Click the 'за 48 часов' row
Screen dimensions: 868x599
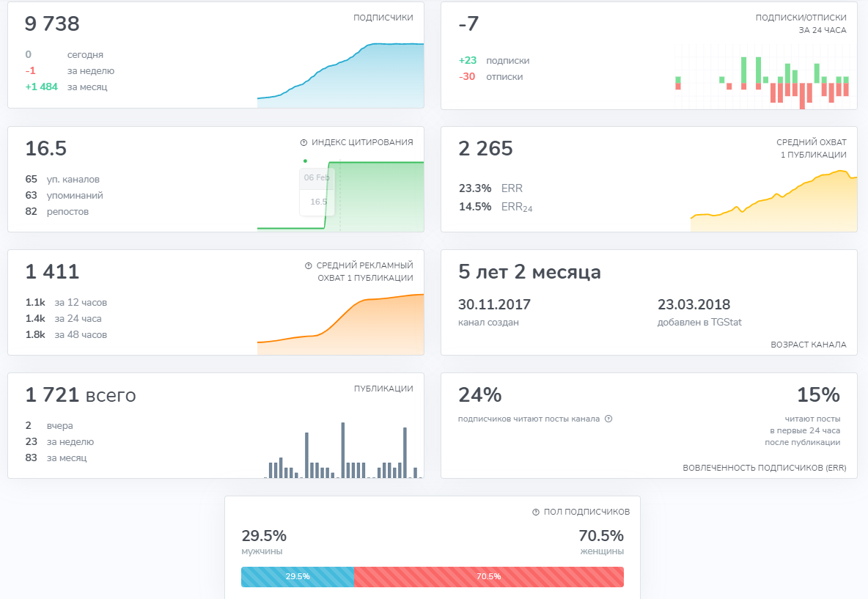click(x=67, y=334)
